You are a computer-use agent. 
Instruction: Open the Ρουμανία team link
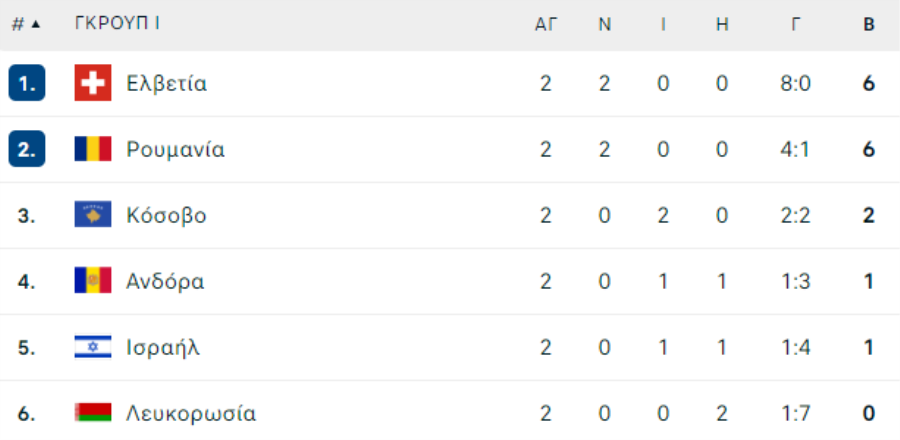click(x=176, y=150)
